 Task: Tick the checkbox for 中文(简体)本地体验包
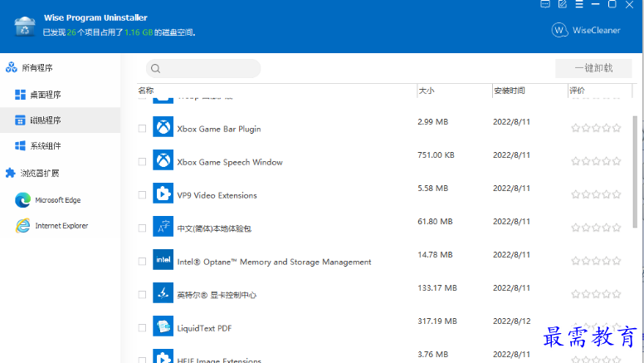point(142,228)
